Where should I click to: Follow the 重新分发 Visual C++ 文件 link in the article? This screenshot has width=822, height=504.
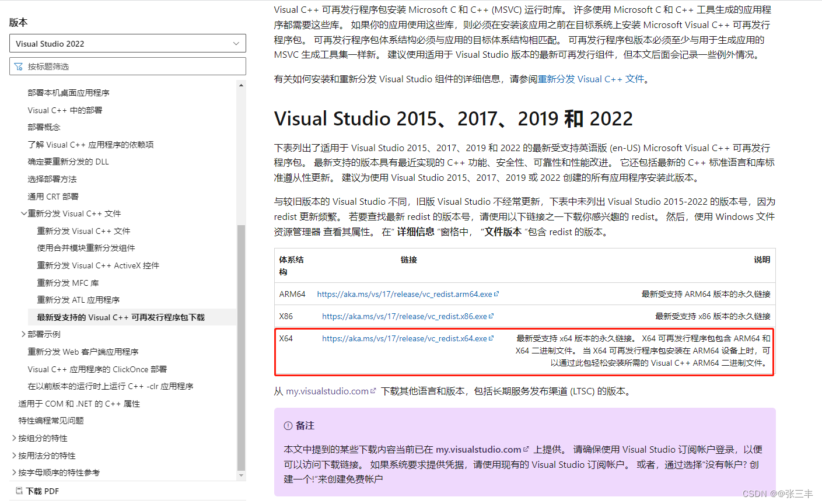[590, 79]
